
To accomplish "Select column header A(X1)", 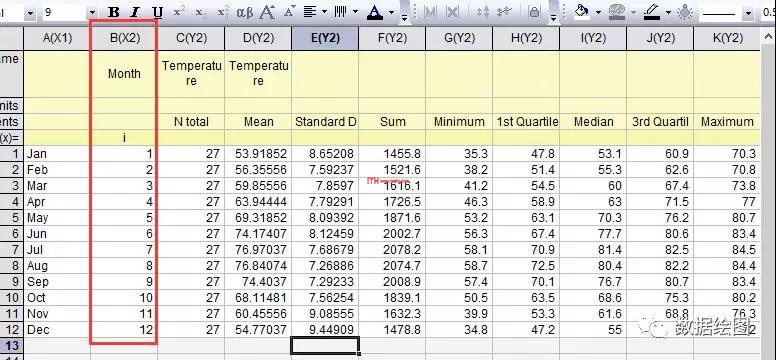I will [57, 38].
